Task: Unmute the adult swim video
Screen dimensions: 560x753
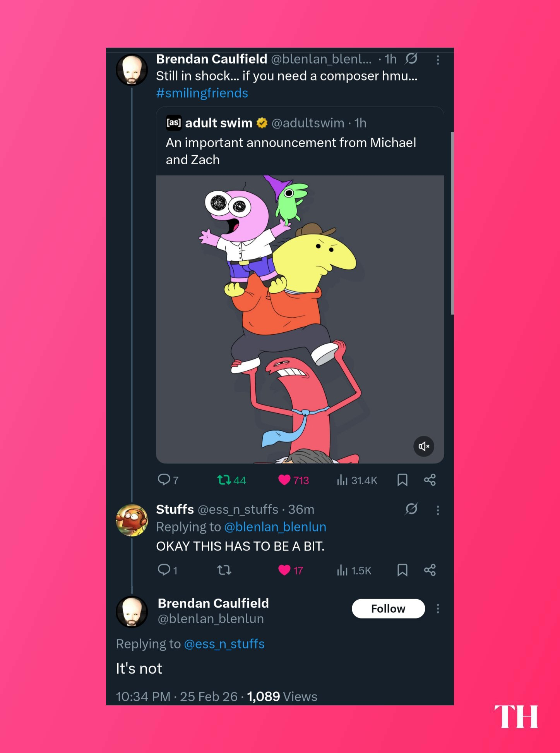Action: pos(424,446)
